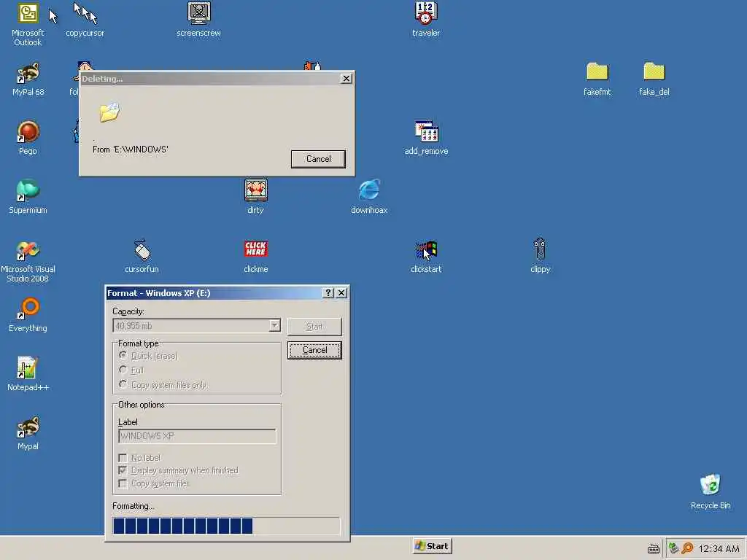Click the network tray icon beside the magnifier

[673, 548]
